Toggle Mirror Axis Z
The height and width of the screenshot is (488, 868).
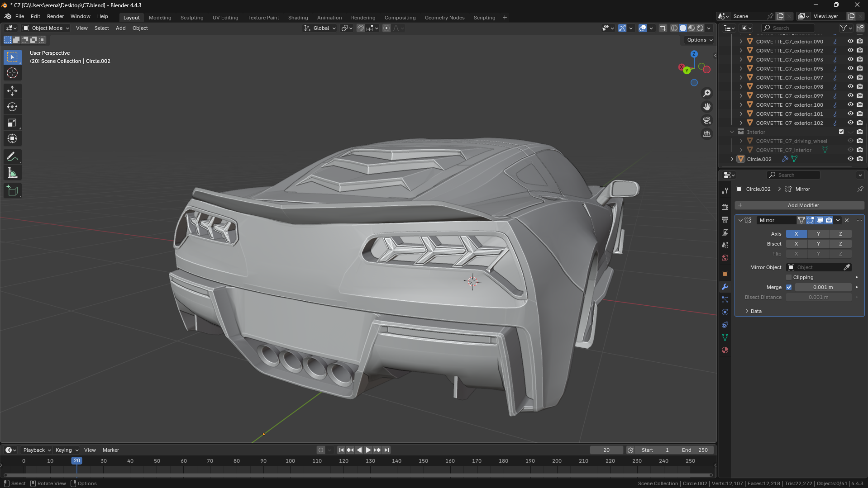840,234
